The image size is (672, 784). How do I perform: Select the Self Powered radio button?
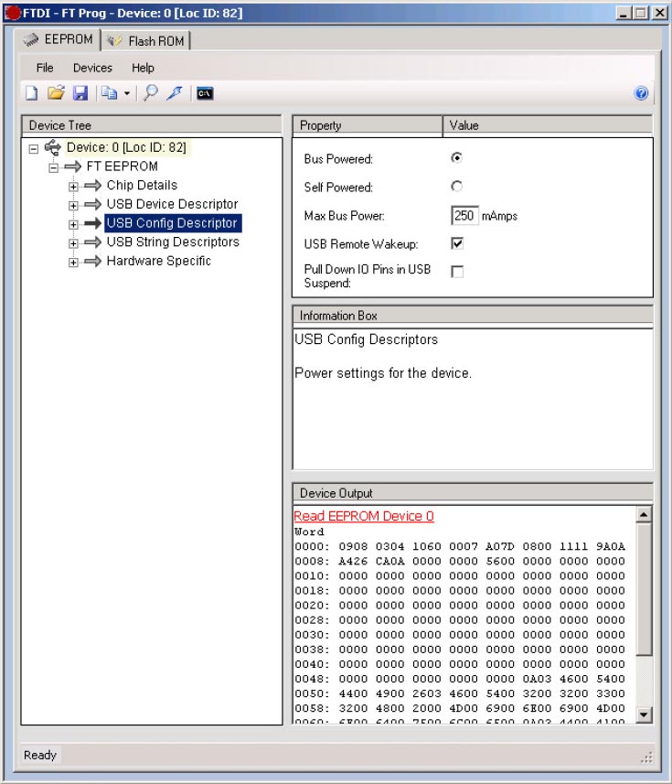tap(456, 187)
